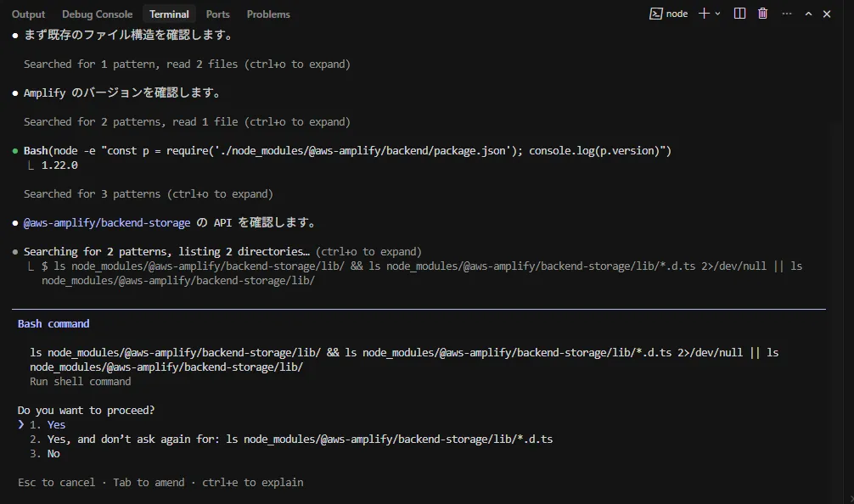The image size is (854, 504).
Task: Expand the Searched for 1 pattern line
Action: coord(187,64)
